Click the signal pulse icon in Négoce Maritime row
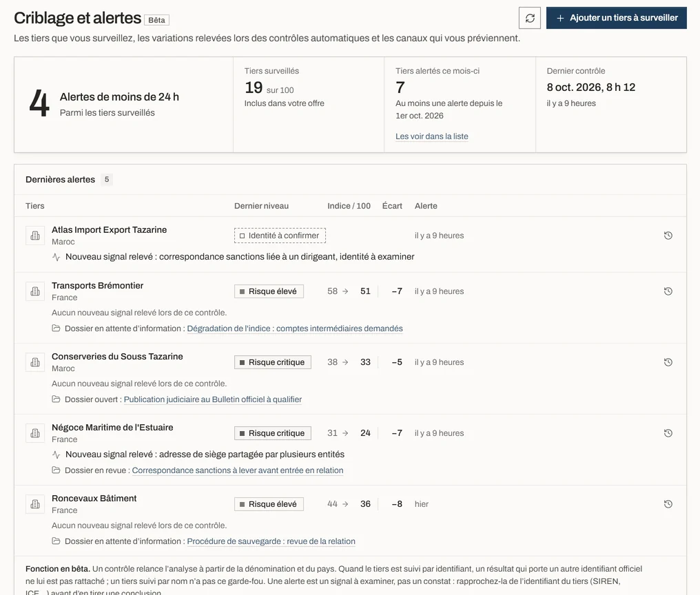 pos(56,455)
